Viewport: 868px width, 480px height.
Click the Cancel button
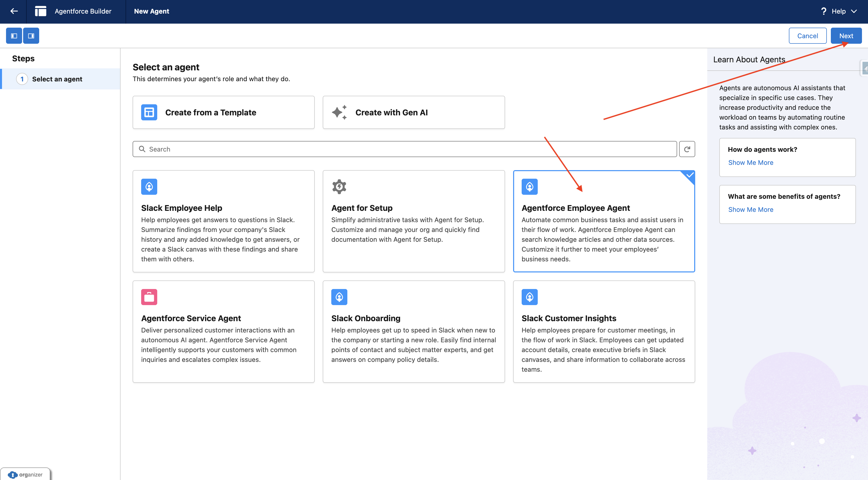point(808,35)
